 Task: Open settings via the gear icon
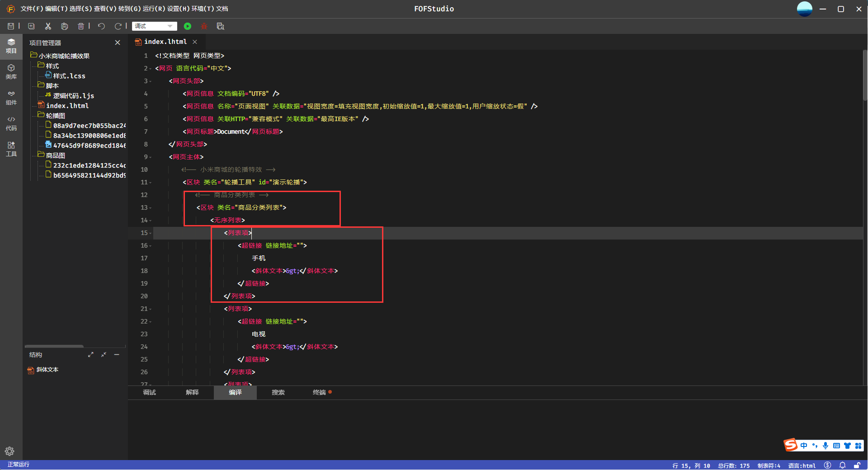pyautogui.click(x=9, y=451)
